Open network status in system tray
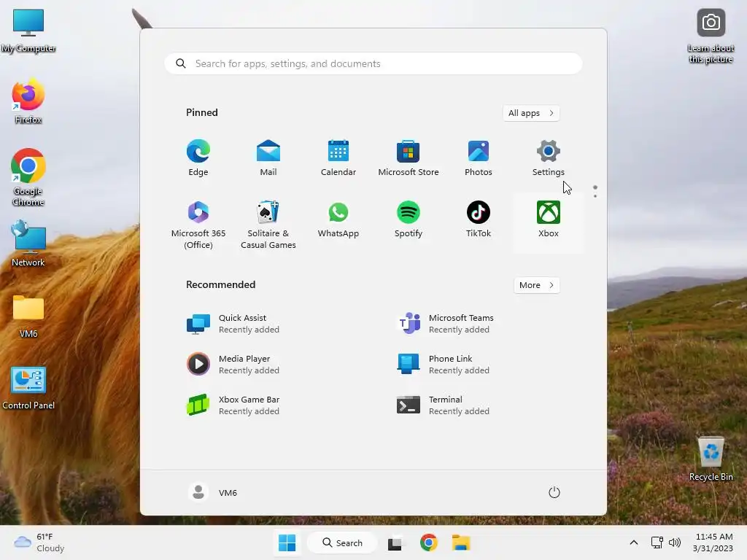747x560 pixels. (x=657, y=542)
